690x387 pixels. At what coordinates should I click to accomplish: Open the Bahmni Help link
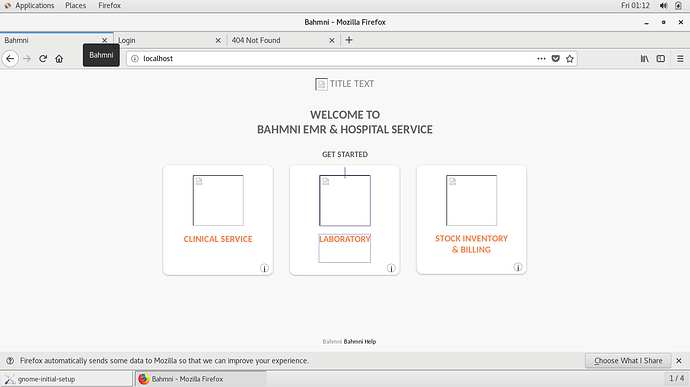pos(360,341)
